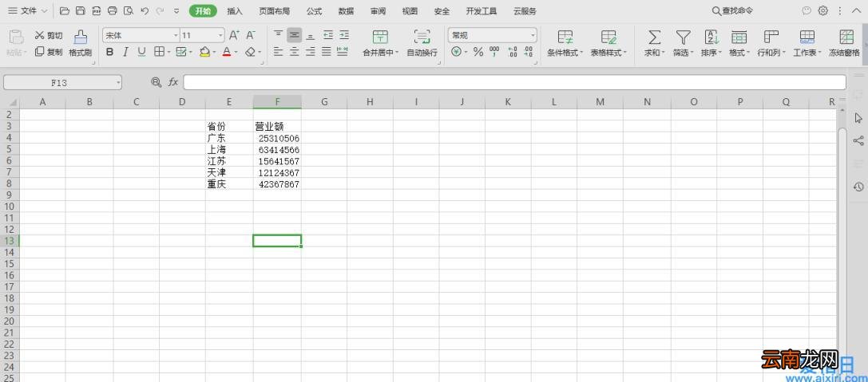Screen dimensions: 868x382
Task: Expand the Merge and Center (合并居中) dropdown
Action: (397, 53)
